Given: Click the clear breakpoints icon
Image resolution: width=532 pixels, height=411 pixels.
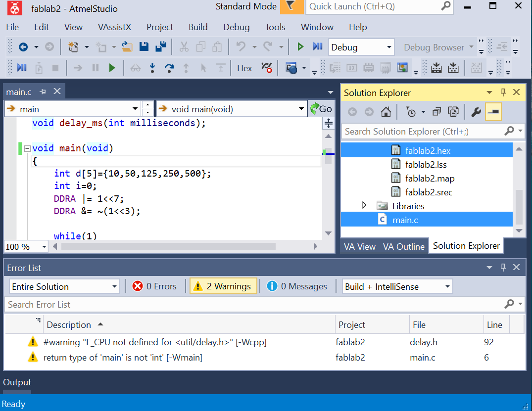Looking at the screenshot, I should coord(267,68).
